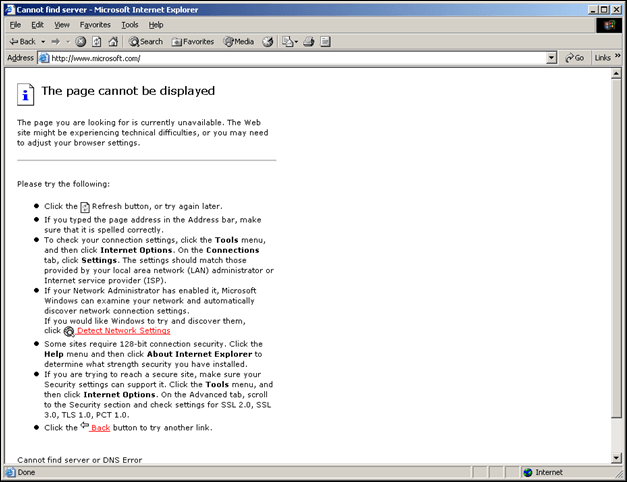Open the View menu
627x482 pixels.
click(62, 25)
